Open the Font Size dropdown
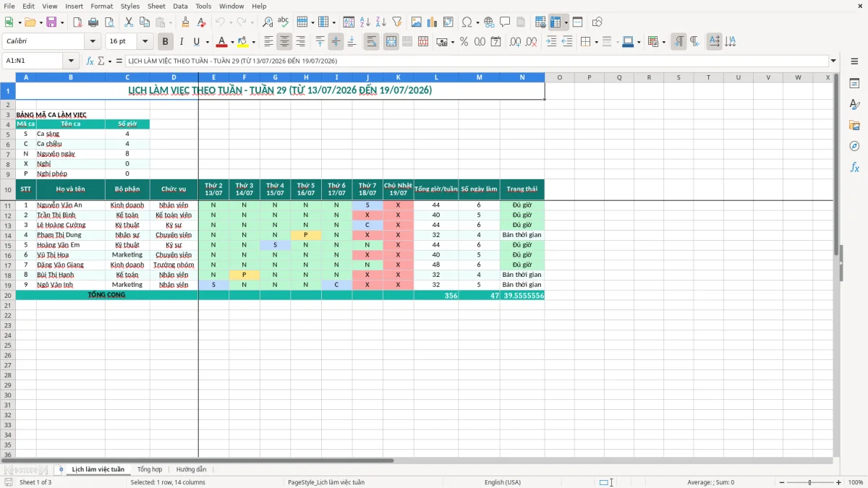 [x=145, y=42]
